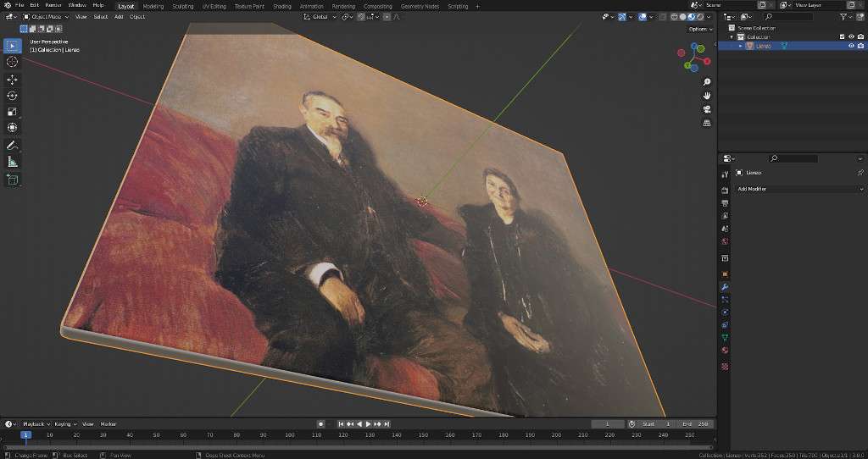Click the zoom magnifier viewport icon
868x459 pixels.
pos(707,82)
